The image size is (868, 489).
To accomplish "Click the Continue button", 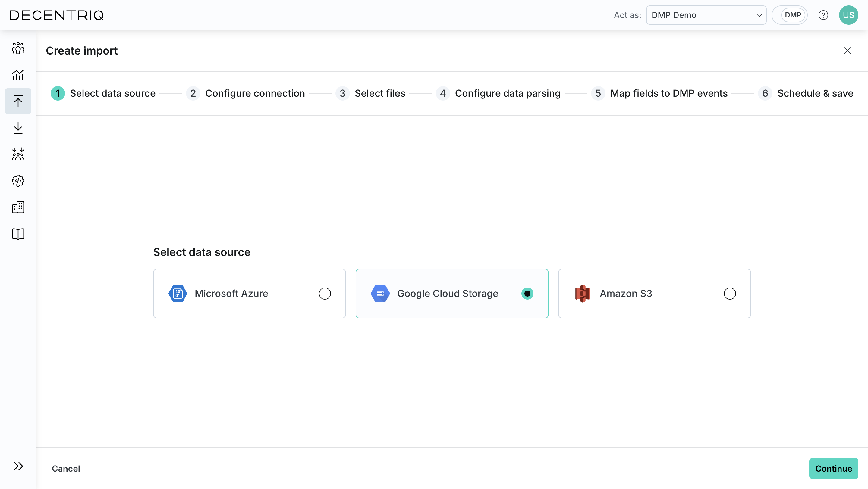I will [x=834, y=469].
